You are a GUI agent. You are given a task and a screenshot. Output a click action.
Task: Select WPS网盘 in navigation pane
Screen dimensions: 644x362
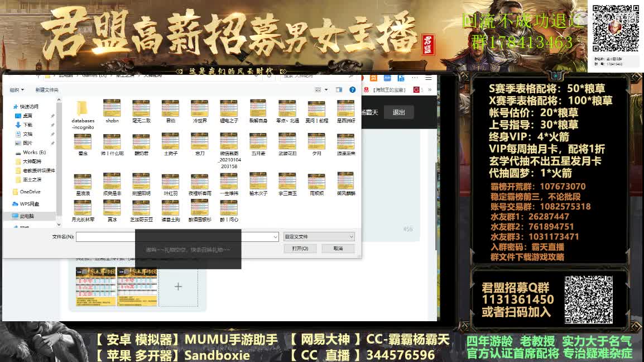coord(26,204)
